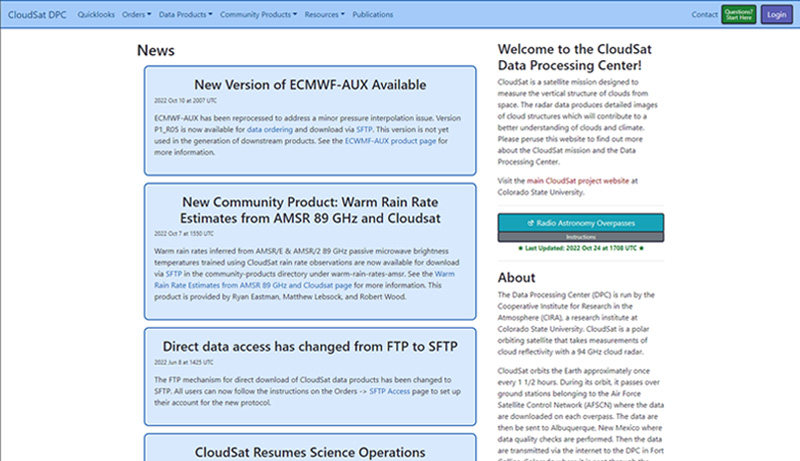The width and height of the screenshot is (800, 461).
Task: Open the ECMWF-AUX product page link
Action: coord(390,141)
